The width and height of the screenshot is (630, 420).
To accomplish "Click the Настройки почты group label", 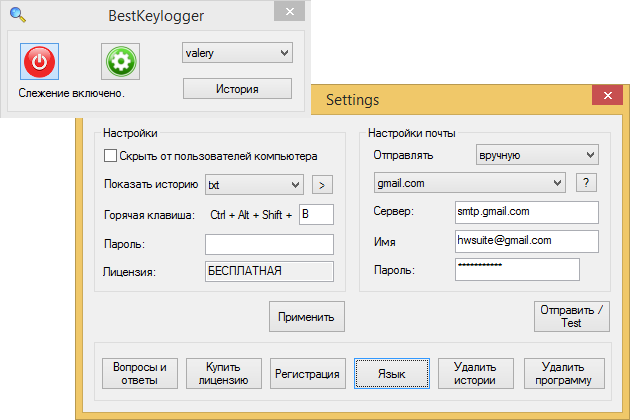I will [x=411, y=133].
